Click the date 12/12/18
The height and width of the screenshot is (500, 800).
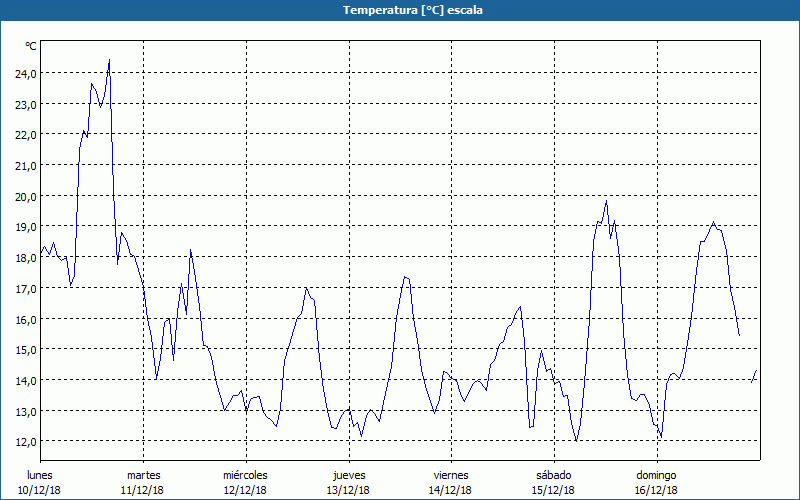point(245,490)
